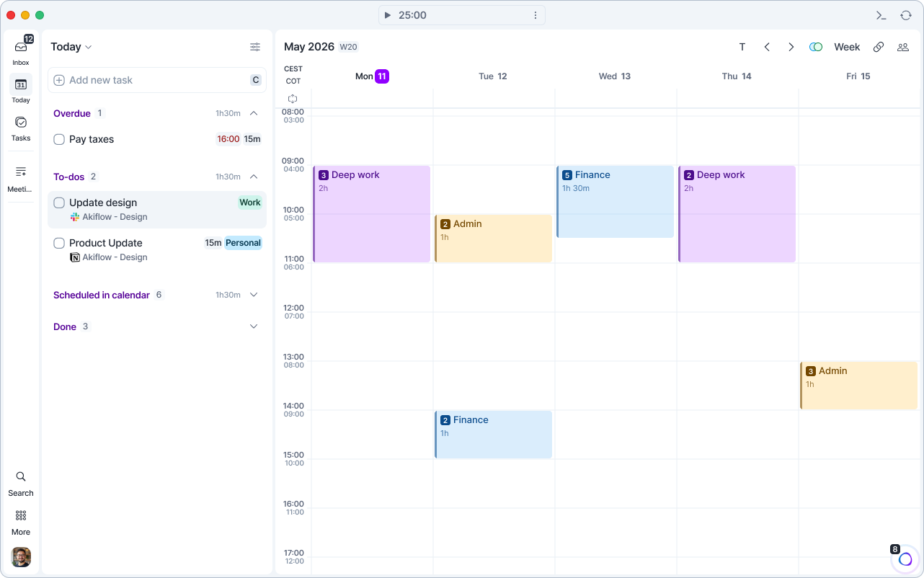
Task: Go to next week
Action: pyautogui.click(x=791, y=47)
